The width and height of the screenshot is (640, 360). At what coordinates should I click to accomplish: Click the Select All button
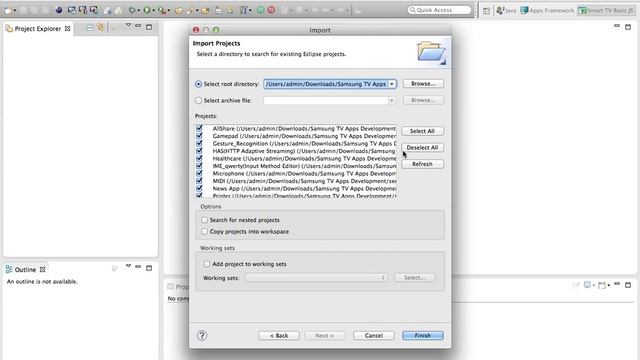[422, 131]
